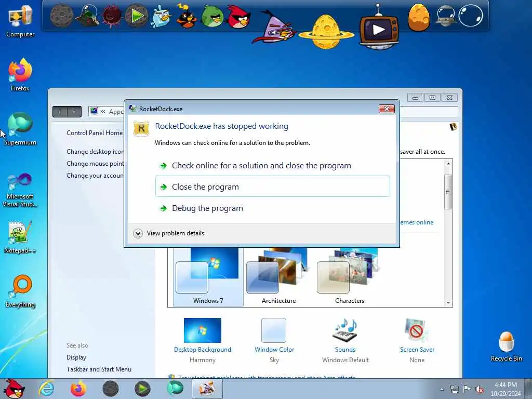Click the retro TV play dock icon
The image size is (532, 399).
(x=379, y=29)
